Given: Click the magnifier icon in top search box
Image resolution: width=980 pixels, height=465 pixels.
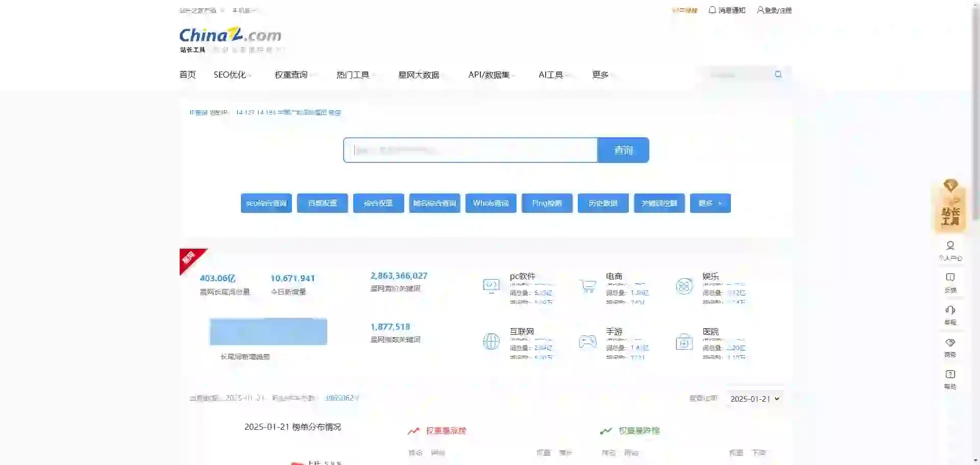Looking at the screenshot, I should [x=778, y=75].
